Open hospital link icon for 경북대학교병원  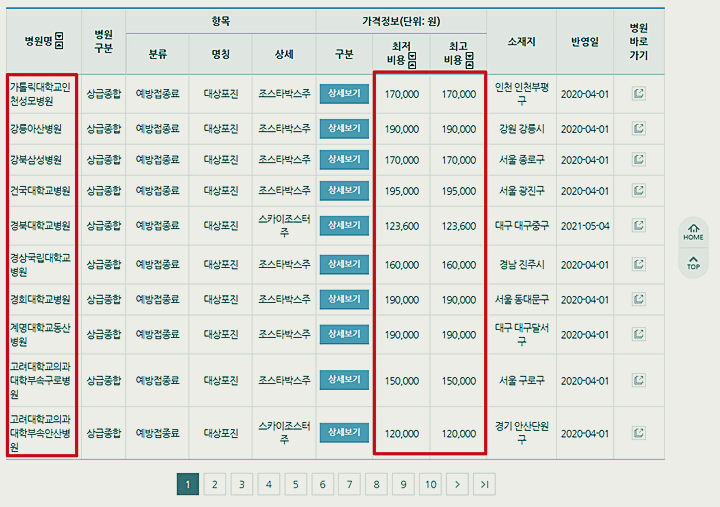point(639,225)
